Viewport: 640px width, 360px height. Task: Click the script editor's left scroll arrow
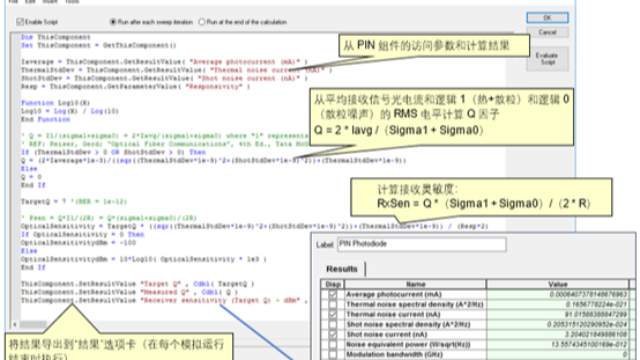click(15, 324)
